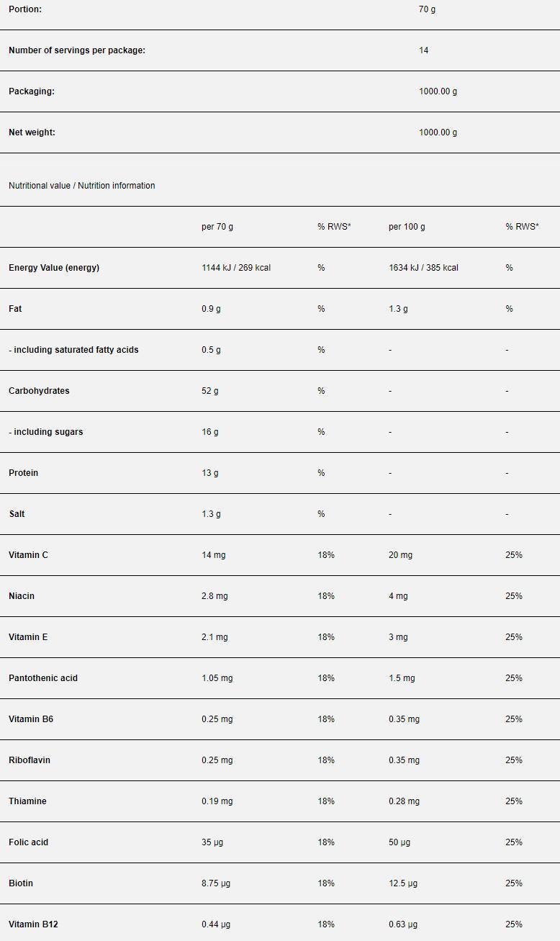Select the "Number of servings per package:" label
The image size is (560, 941).
click(x=77, y=50)
